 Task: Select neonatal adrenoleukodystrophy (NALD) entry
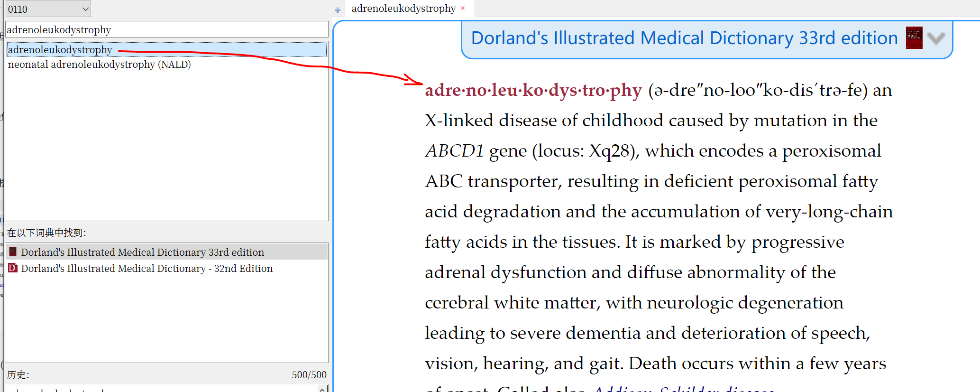[x=99, y=65]
